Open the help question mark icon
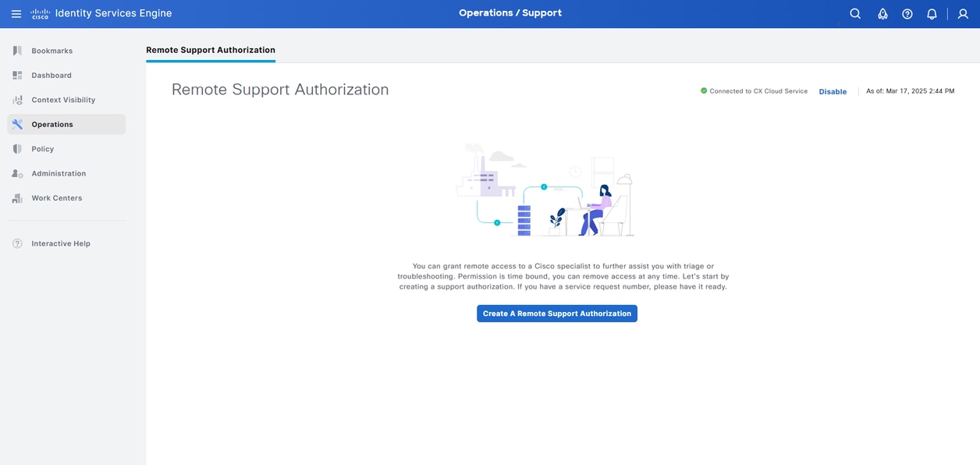 point(906,13)
